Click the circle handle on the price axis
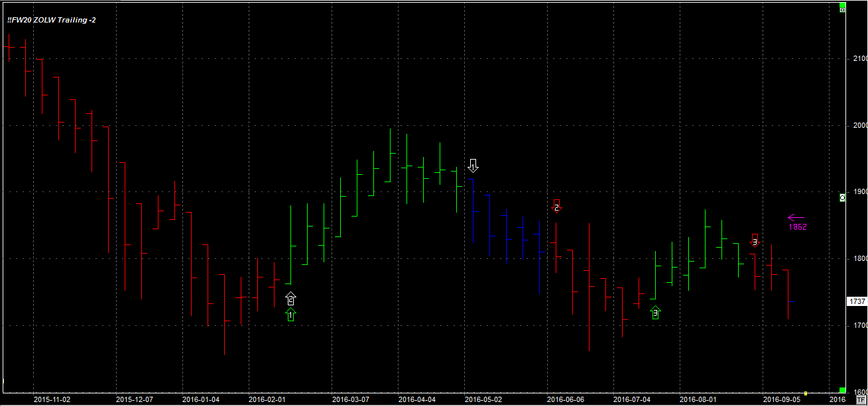868x406 pixels. pyautogui.click(x=842, y=197)
